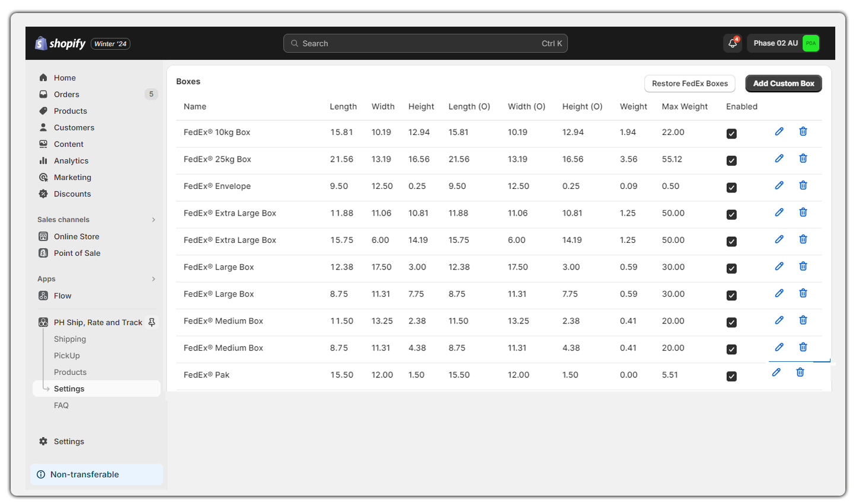Delete the Medium Box with height 4.38
Screen dimensions: 856x504
pyautogui.click(x=803, y=347)
